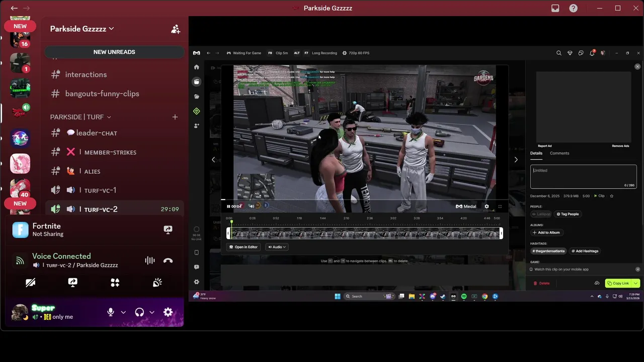Click the Copy Link button
This screenshot has width=644, height=362.
point(618,283)
